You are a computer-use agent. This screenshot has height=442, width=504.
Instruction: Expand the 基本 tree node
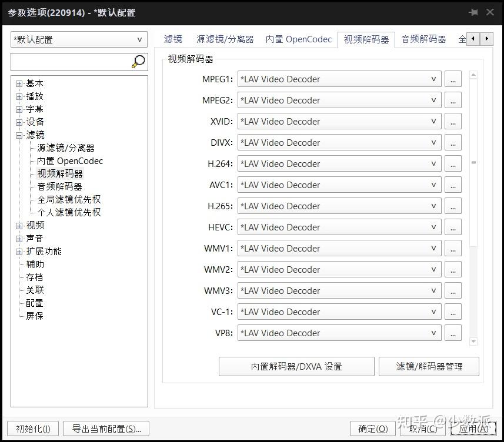point(19,83)
